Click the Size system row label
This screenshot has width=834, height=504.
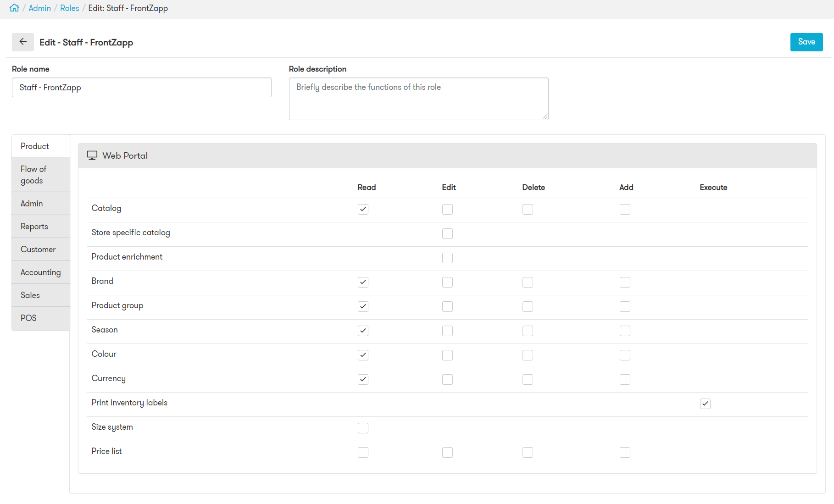(112, 427)
